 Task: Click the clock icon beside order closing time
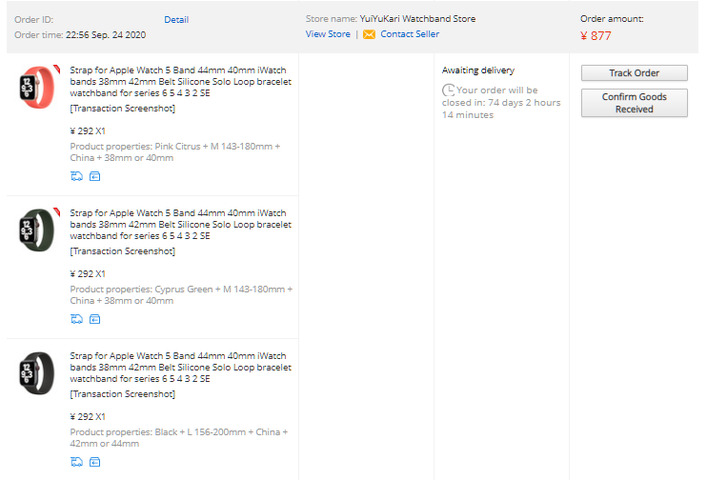tap(448, 90)
